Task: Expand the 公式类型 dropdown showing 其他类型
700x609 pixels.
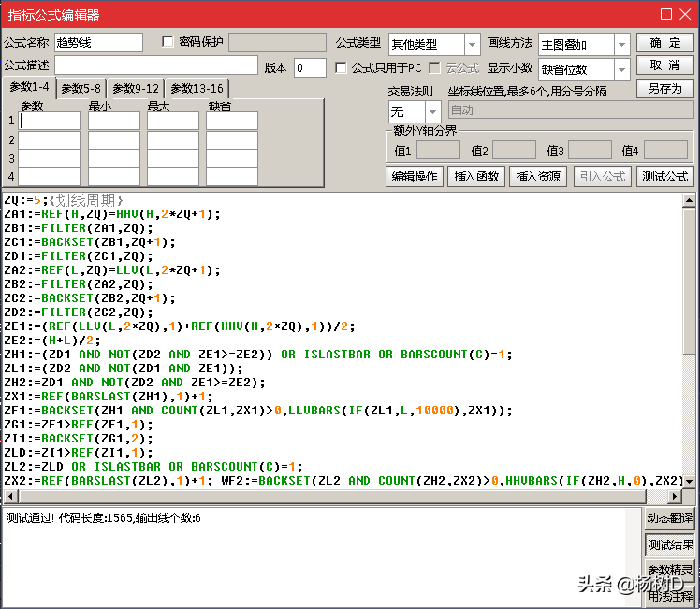Action: 472,45
